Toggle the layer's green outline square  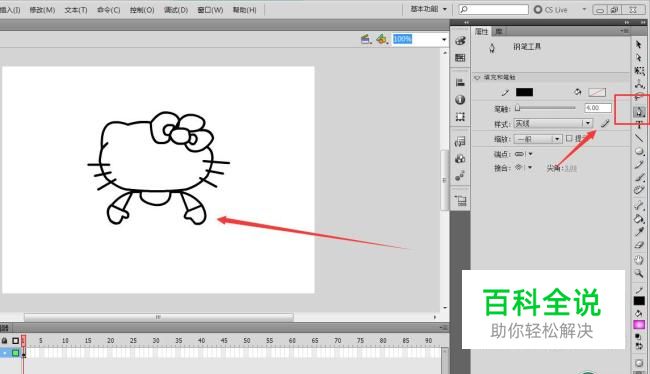click(x=15, y=353)
